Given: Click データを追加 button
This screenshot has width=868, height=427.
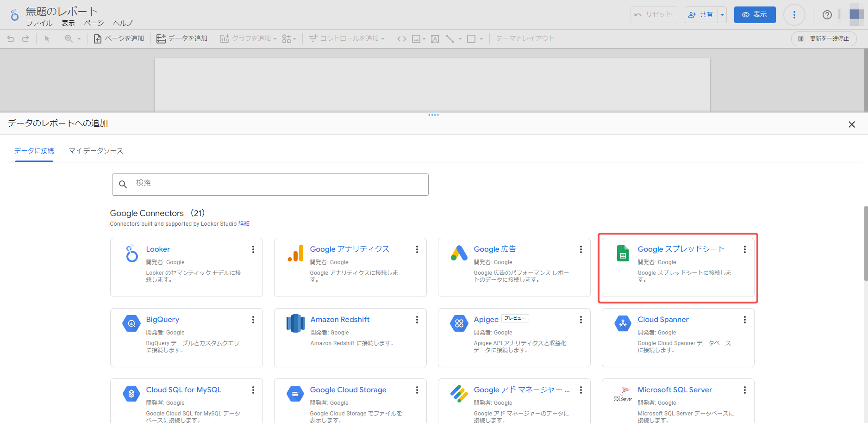Looking at the screenshot, I should pos(182,39).
